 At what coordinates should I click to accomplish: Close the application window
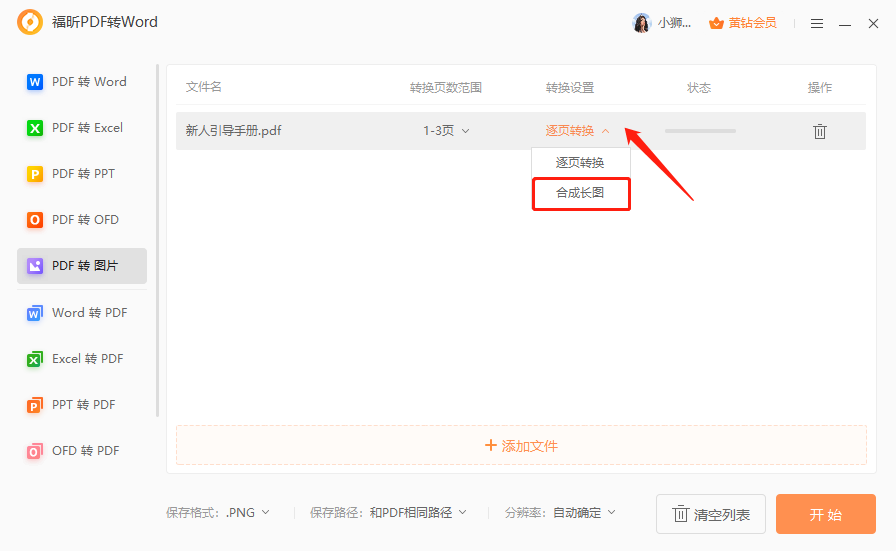(873, 23)
